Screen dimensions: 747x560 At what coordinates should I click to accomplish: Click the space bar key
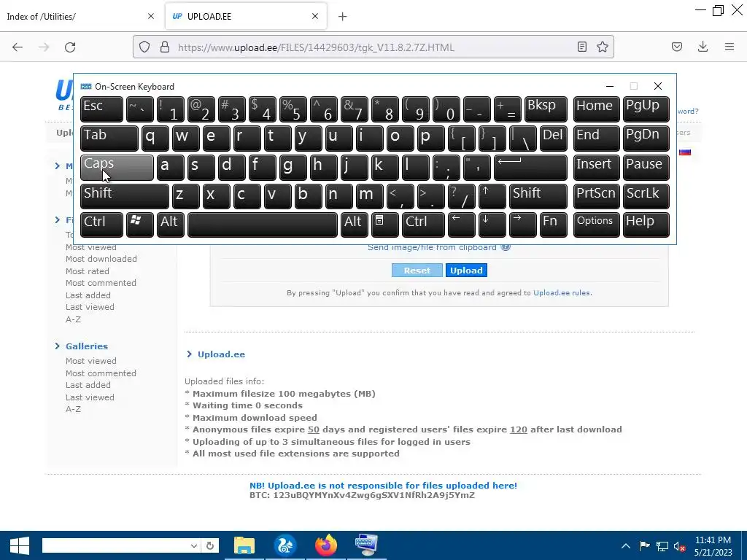pyautogui.click(x=262, y=225)
